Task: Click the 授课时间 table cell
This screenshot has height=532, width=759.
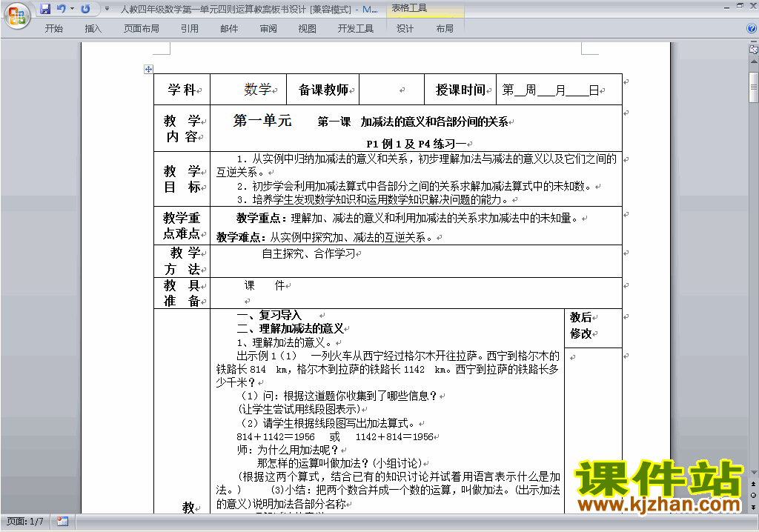Action: point(460,90)
